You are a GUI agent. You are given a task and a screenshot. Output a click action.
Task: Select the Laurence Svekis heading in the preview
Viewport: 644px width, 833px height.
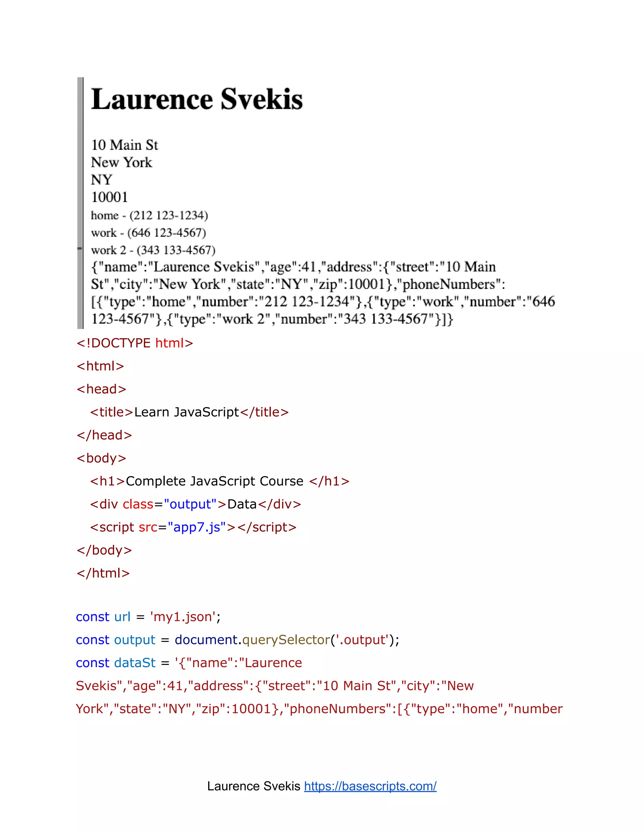coord(197,99)
